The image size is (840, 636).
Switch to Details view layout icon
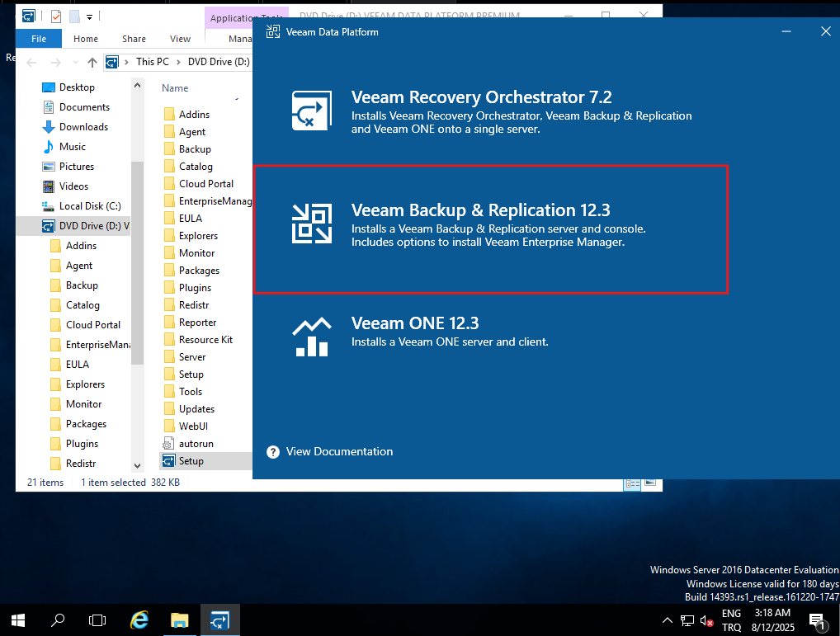coord(632,483)
